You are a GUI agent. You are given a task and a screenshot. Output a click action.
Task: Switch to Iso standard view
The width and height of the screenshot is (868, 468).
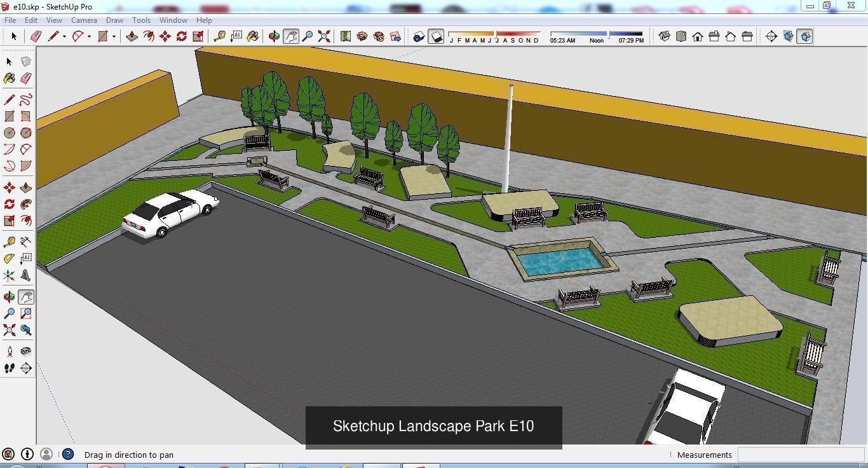pyautogui.click(x=665, y=36)
